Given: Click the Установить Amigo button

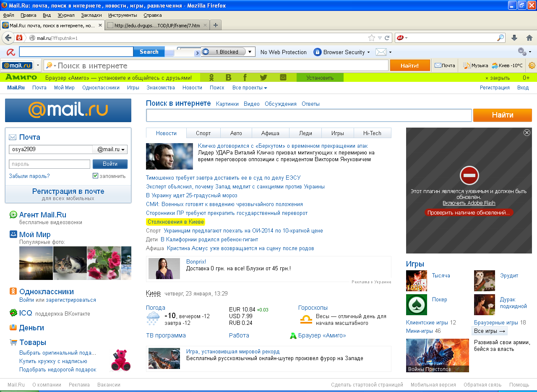Looking at the screenshot, I should 320,78.
